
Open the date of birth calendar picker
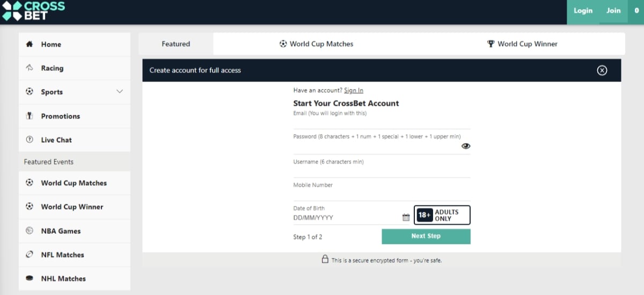[406, 217]
